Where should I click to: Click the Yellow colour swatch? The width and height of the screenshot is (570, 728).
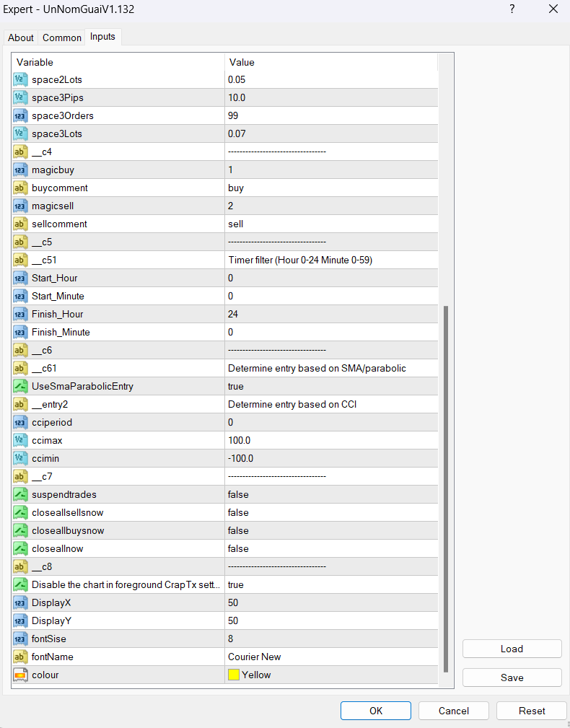coord(234,675)
